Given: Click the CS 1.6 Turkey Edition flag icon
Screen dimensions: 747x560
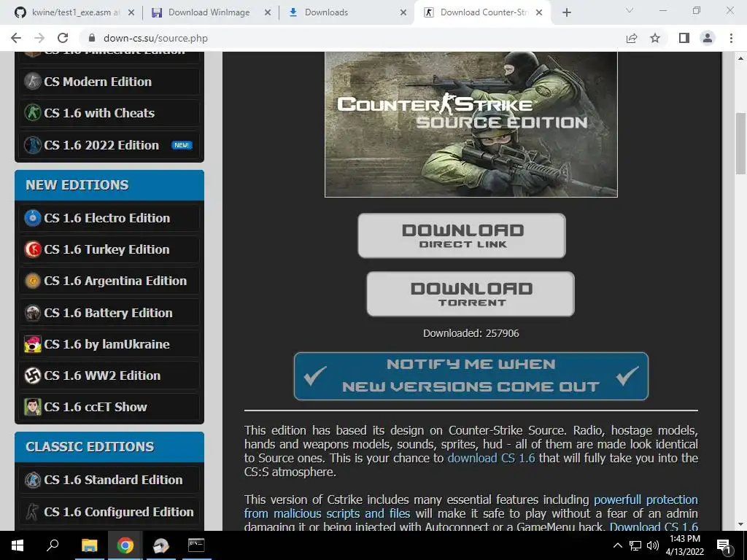Looking at the screenshot, I should click(x=33, y=249).
